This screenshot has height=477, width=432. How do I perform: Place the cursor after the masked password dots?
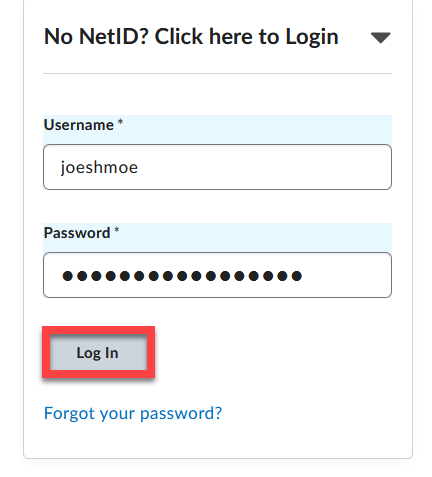tap(304, 276)
